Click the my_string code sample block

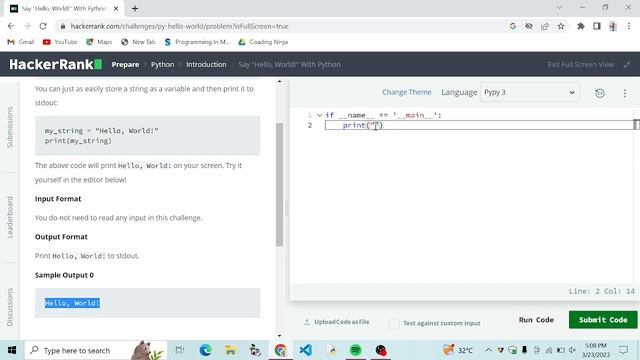(x=147, y=136)
